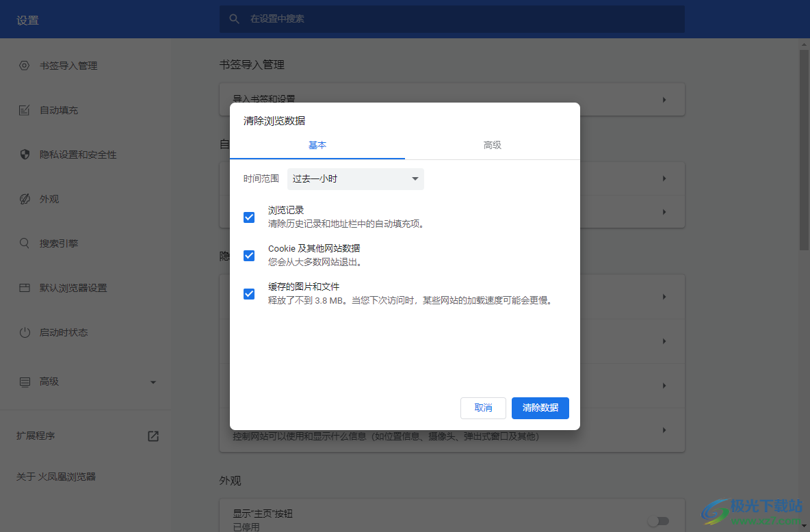The width and height of the screenshot is (810, 532).
Task: Switch to the 基本 tab
Action: 317,145
